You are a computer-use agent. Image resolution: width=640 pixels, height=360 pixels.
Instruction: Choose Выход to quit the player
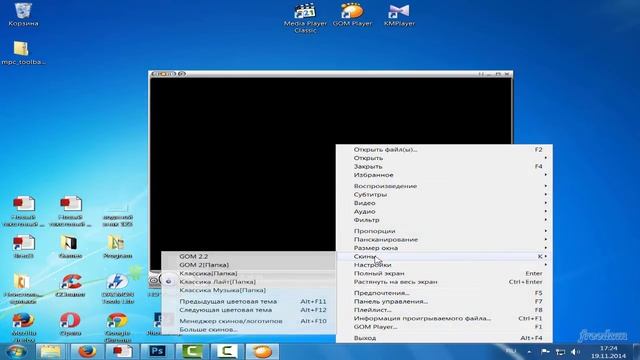click(x=444, y=338)
